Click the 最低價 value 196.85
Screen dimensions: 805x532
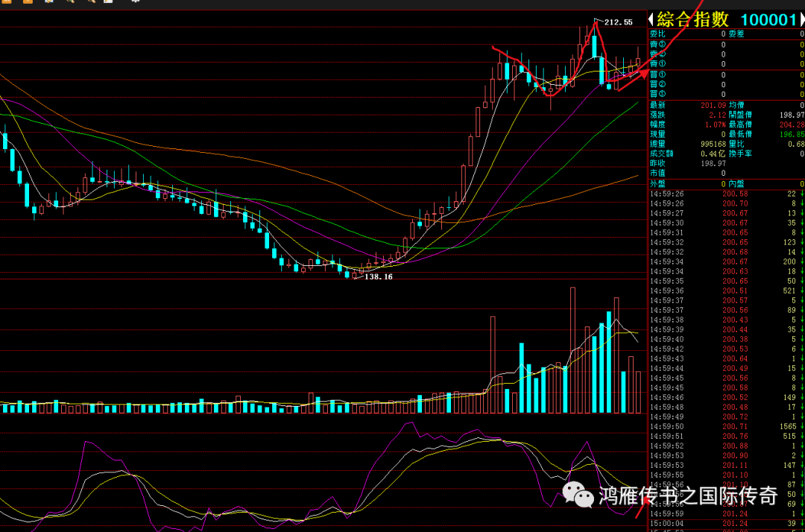point(791,134)
